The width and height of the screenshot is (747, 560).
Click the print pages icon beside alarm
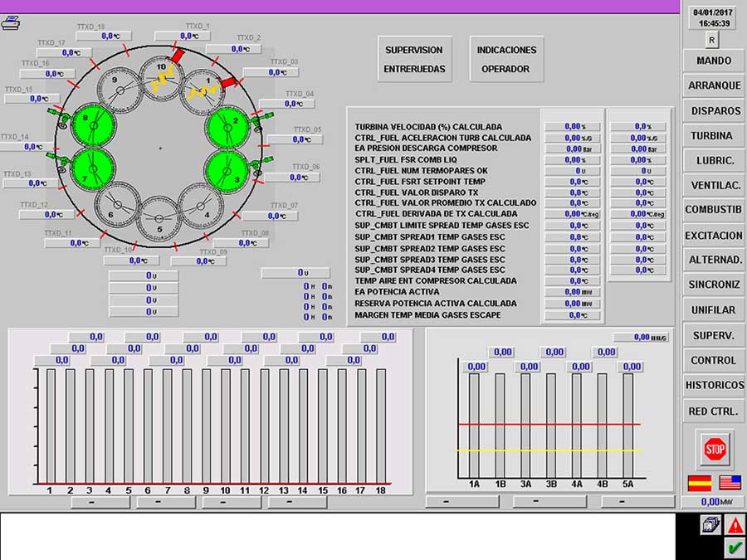coord(710,525)
